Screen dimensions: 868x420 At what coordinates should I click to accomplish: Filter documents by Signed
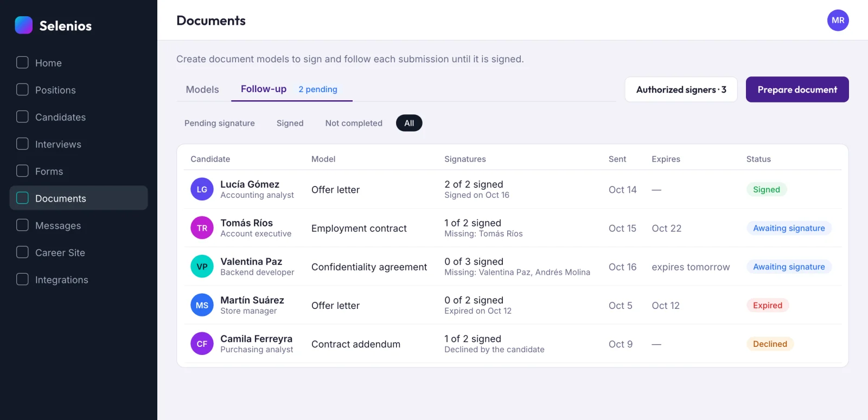click(290, 123)
